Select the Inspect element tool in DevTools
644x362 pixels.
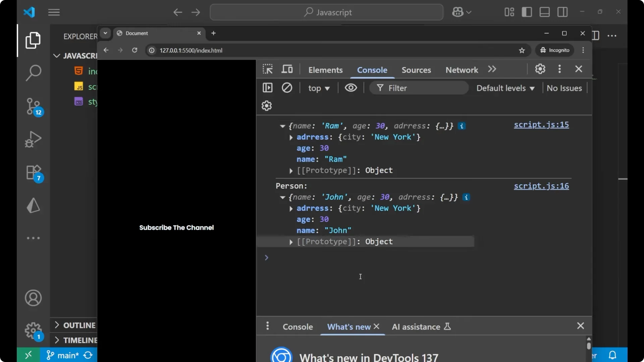tap(267, 69)
